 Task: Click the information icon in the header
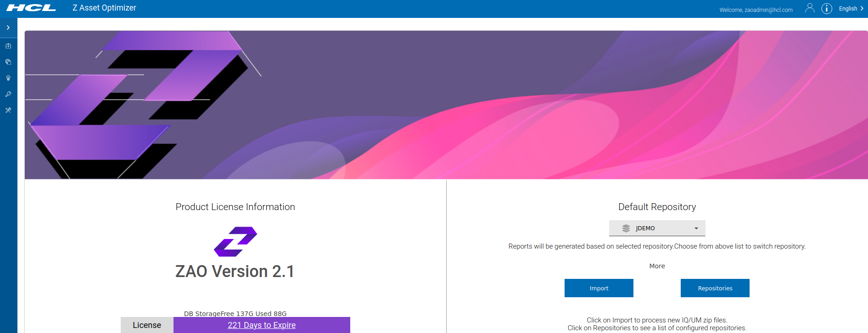click(827, 9)
